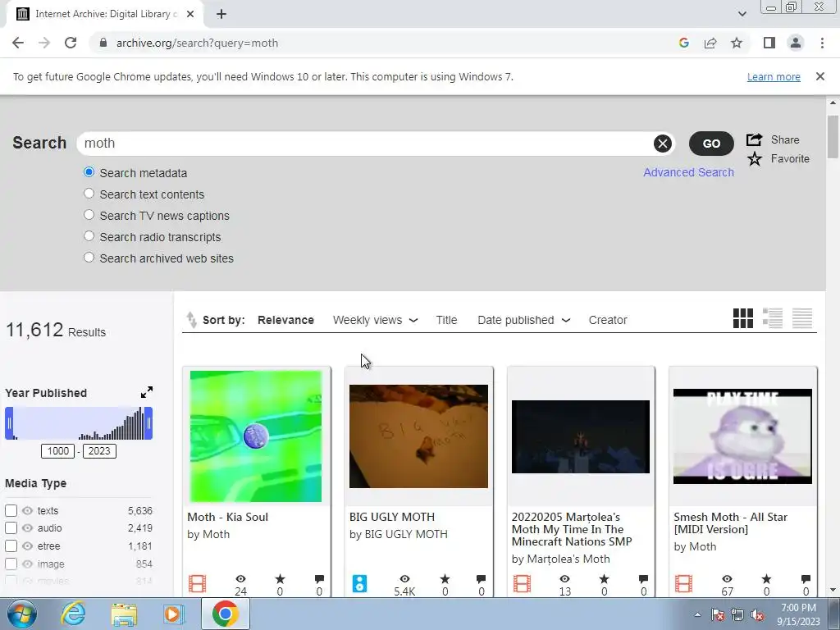The width and height of the screenshot is (840, 630).
Task: Click the Favorite star icon
Action: pos(755,158)
